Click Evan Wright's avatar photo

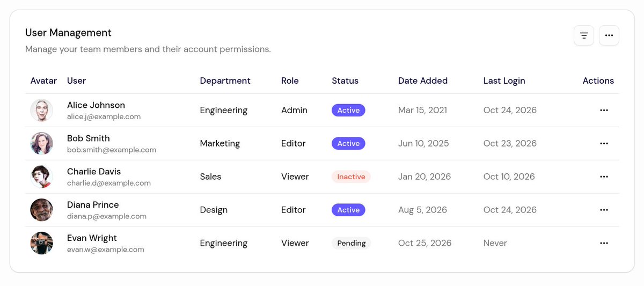(x=41, y=243)
